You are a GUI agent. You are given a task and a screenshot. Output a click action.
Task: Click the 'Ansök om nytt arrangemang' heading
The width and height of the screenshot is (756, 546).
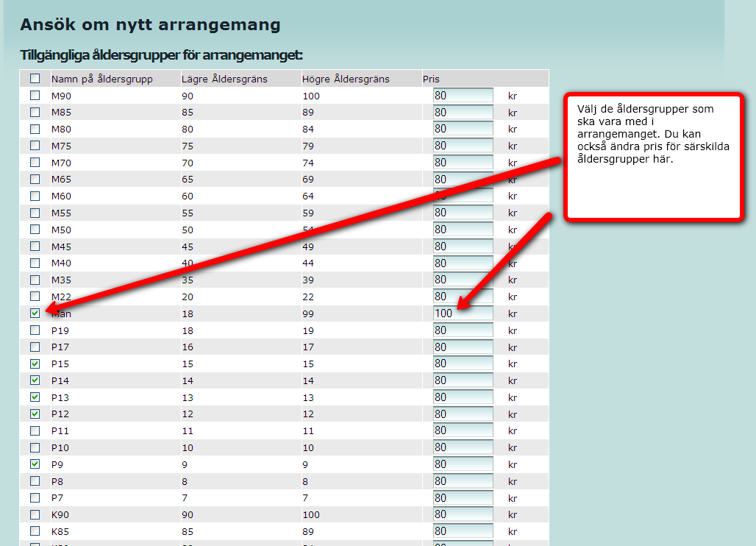(x=150, y=24)
